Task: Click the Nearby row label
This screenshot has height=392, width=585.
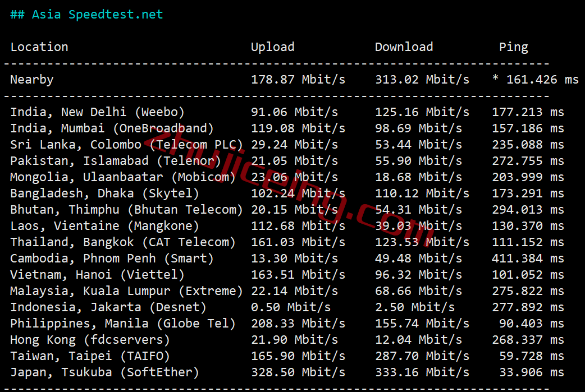Action: [31, 80]
